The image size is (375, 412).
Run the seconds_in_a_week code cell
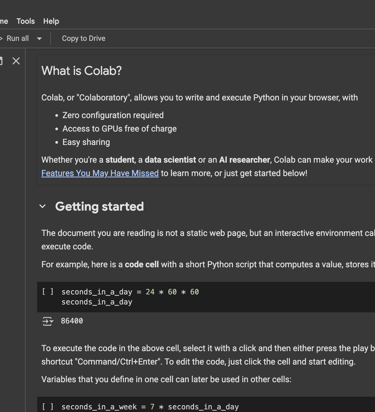(47, 407)
